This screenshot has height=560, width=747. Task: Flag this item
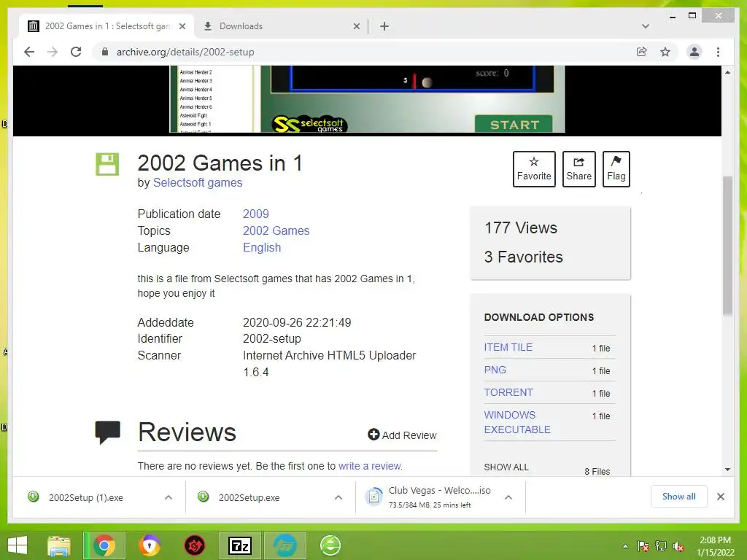pos(616,169)
